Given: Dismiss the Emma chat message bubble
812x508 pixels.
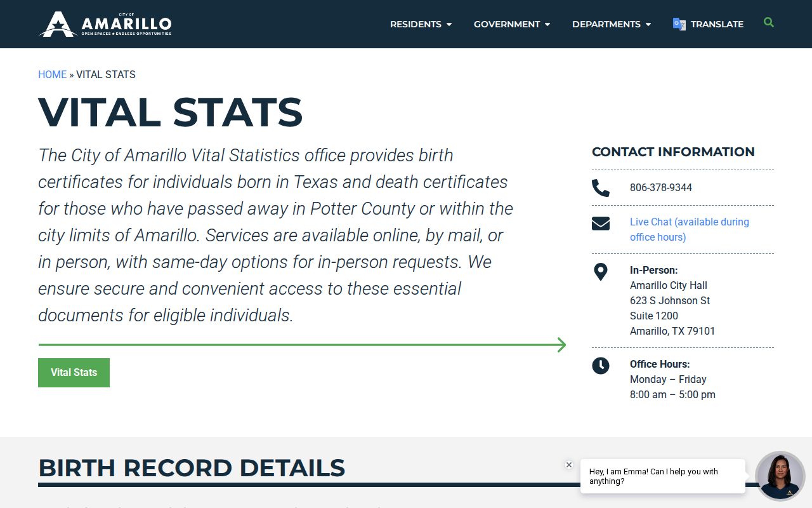Looking at the screenshot, I should point(569,465).
